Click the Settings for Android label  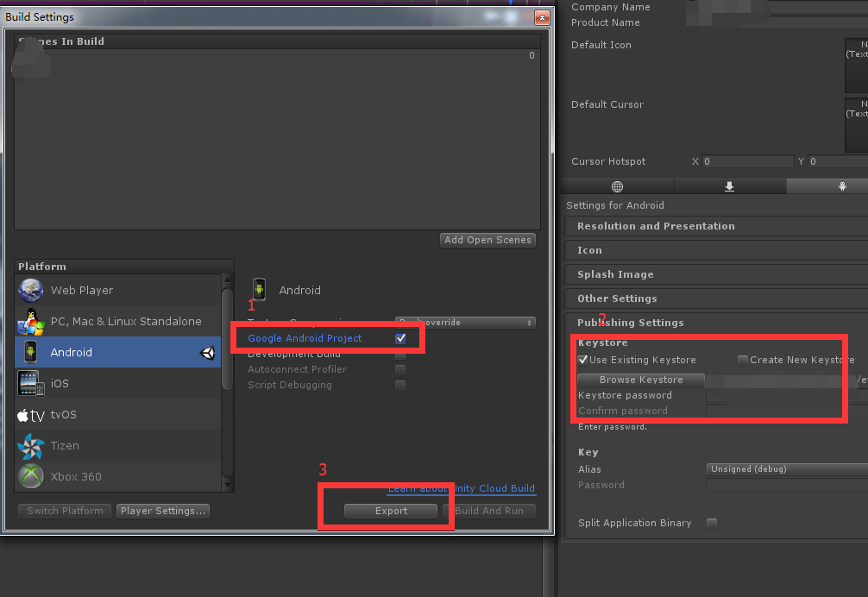[x=615, y=206]
